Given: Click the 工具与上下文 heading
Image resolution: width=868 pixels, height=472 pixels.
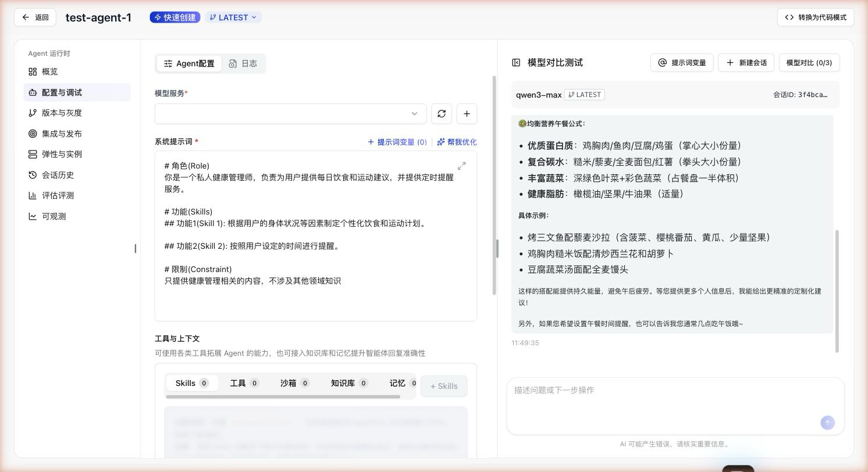Looking at the screenshot, I should click(x=177, y=339).
